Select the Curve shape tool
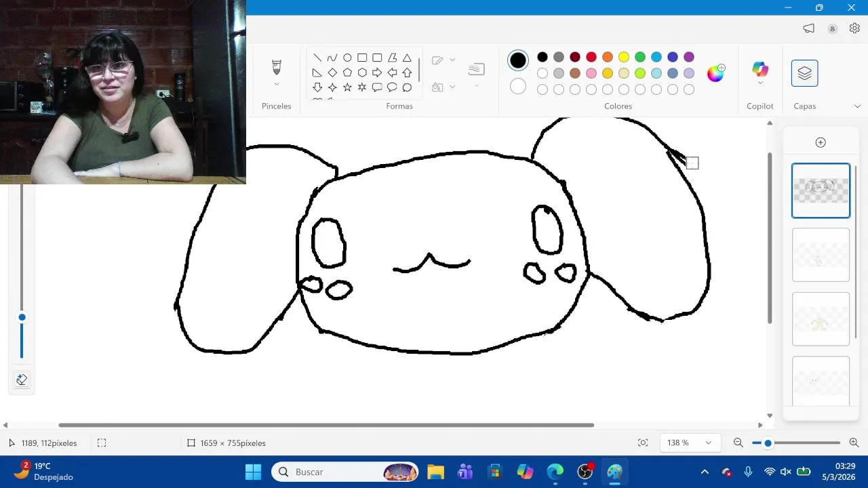 pyautogui.click(x=332, y=58)
